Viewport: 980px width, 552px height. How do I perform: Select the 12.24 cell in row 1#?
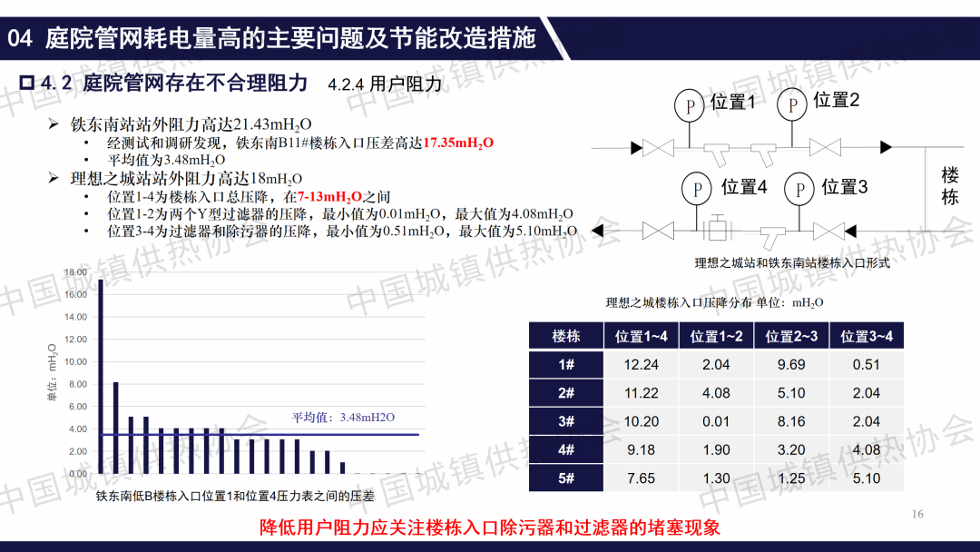641,364
